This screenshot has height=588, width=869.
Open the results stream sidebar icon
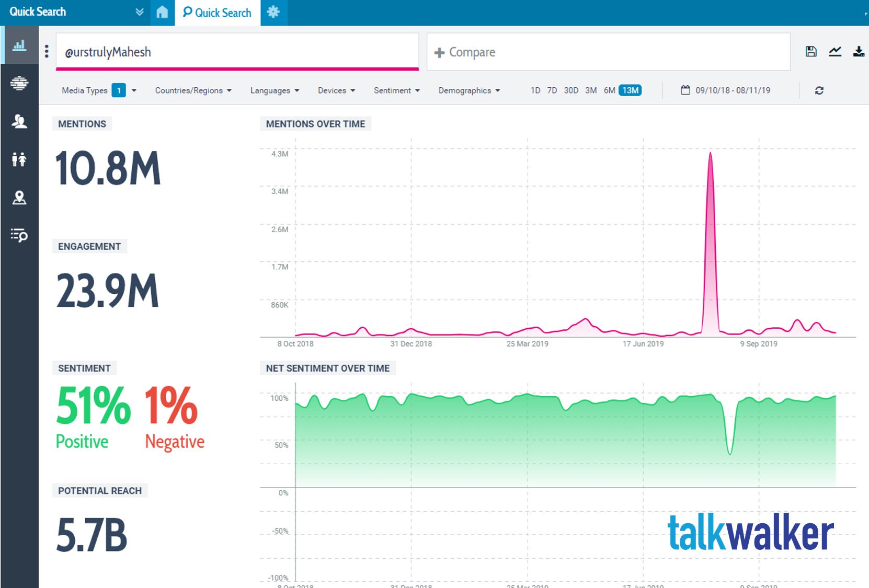tap(19, 83)
